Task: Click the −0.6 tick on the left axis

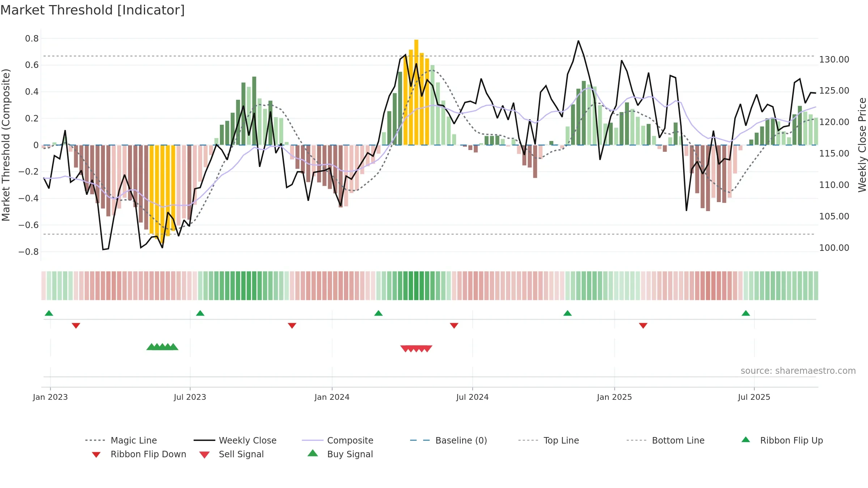Action: (x=29, y=225)
